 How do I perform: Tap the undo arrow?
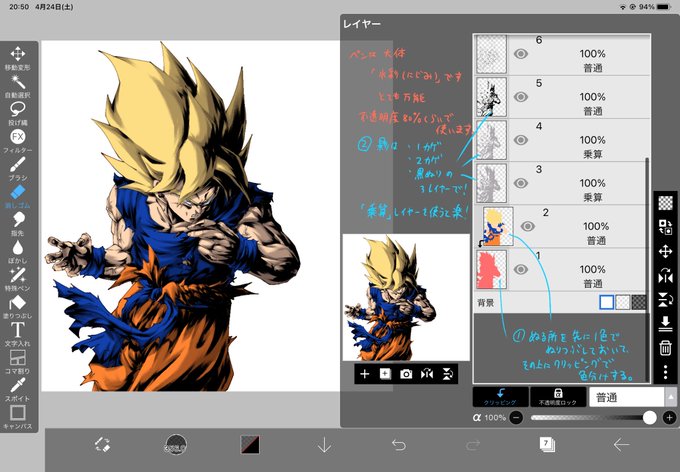tap(399, 445)
